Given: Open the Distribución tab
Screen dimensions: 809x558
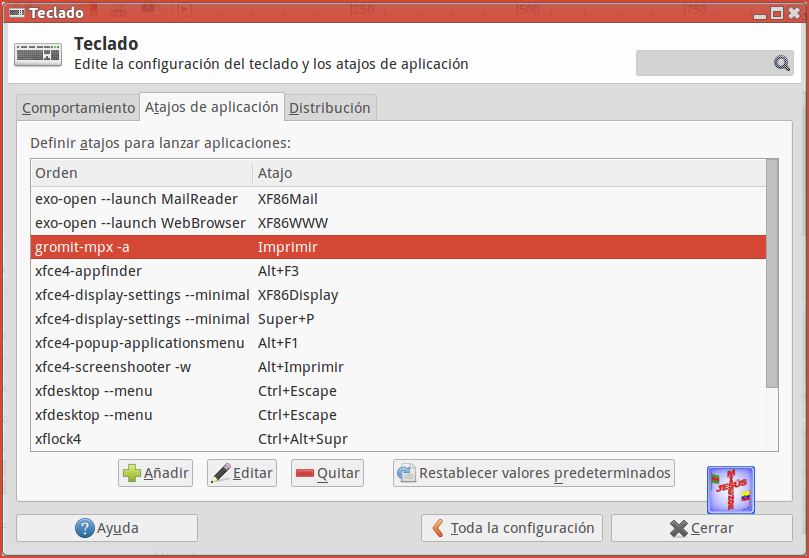Looking at the screenshot, I should point(330,108).
